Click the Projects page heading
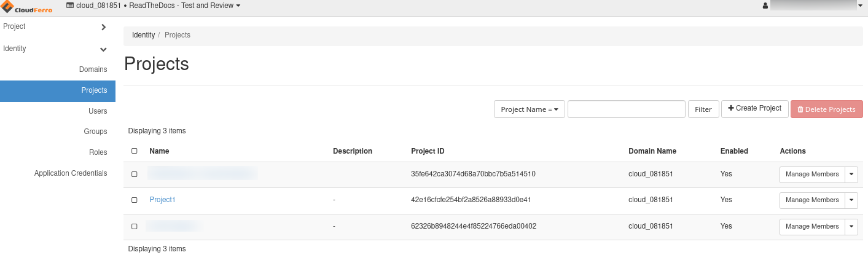868x263 pixels. (x=157, y=64)
